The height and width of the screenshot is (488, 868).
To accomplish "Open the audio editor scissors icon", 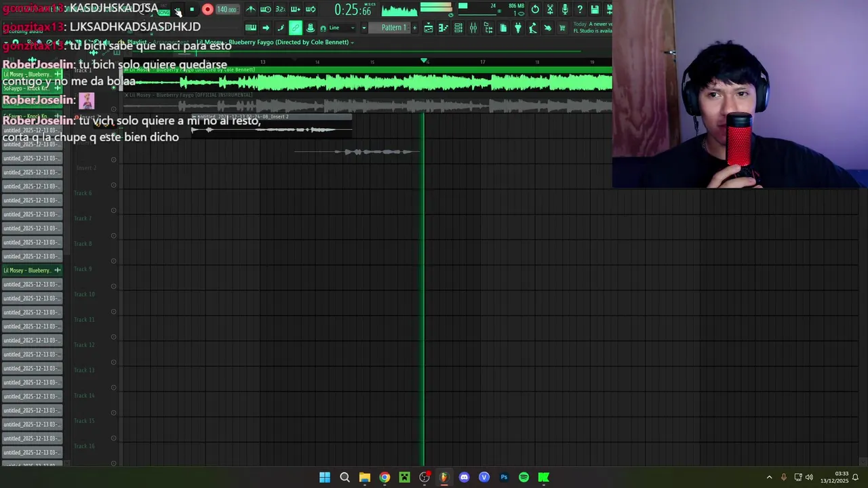I will [x=550, y=9].
